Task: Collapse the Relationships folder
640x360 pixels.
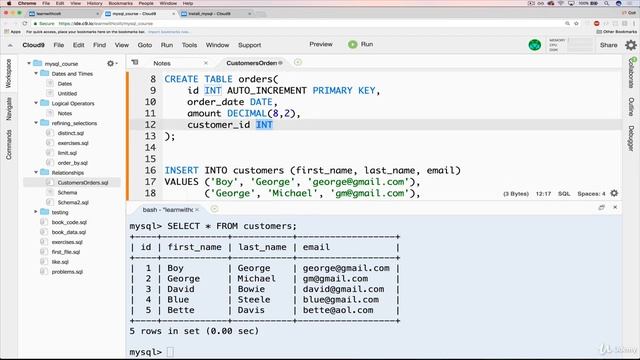Action: 36,172
